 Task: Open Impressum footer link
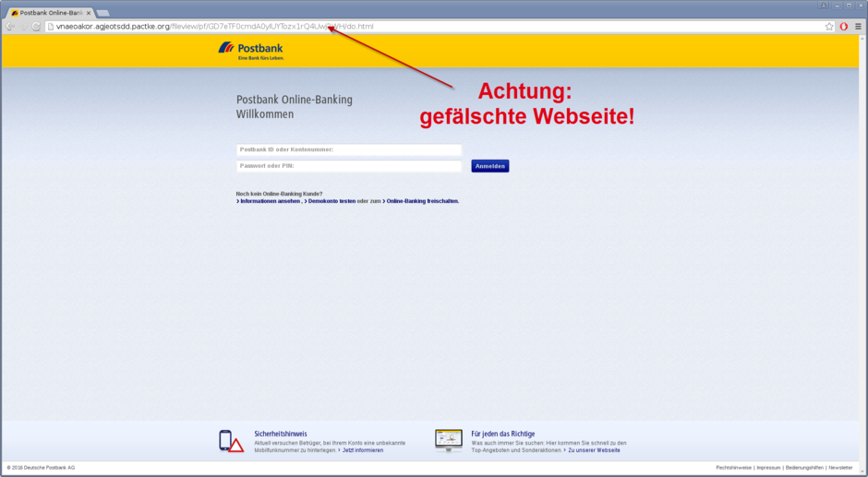(768, 468)
